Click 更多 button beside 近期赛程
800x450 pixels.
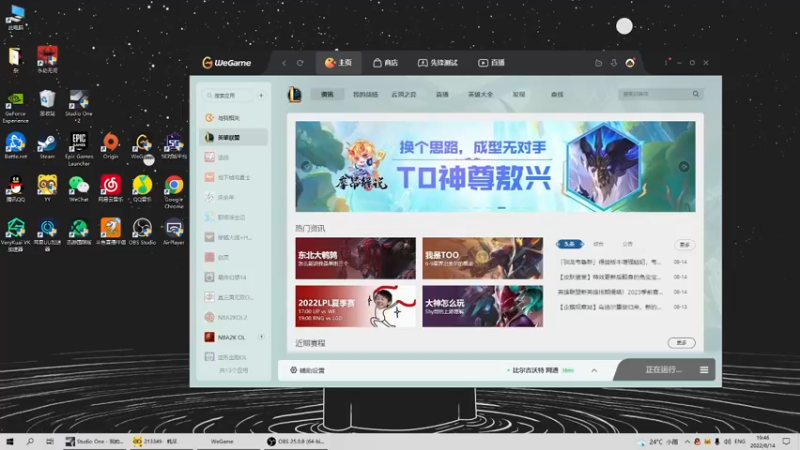[x=682, y=343]
